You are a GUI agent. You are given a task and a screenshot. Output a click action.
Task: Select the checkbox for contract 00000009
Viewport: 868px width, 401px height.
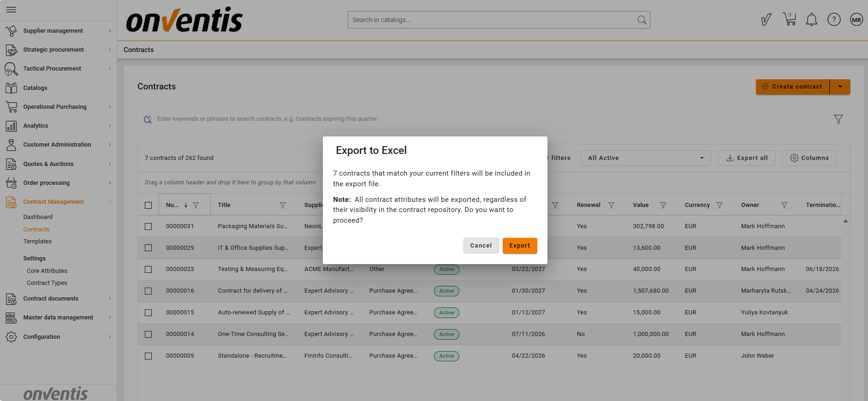[148, 356]
